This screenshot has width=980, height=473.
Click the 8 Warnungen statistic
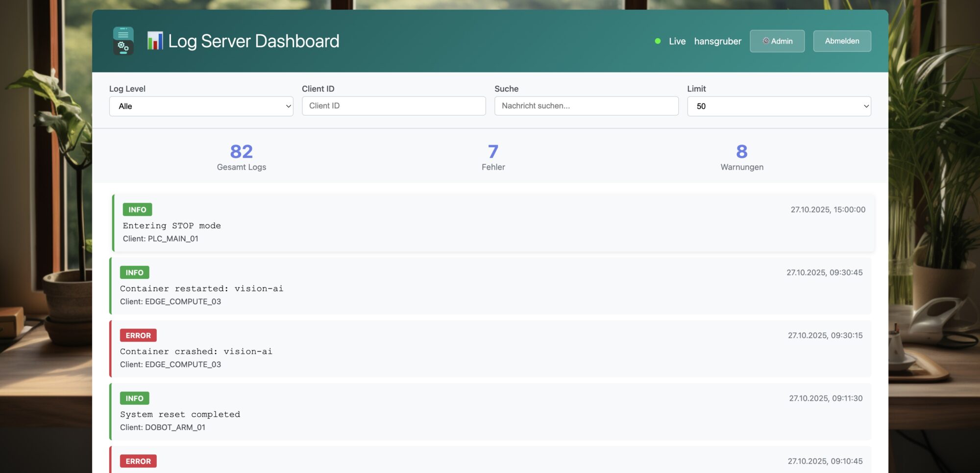pyautogui.click(x=741, y=156)
